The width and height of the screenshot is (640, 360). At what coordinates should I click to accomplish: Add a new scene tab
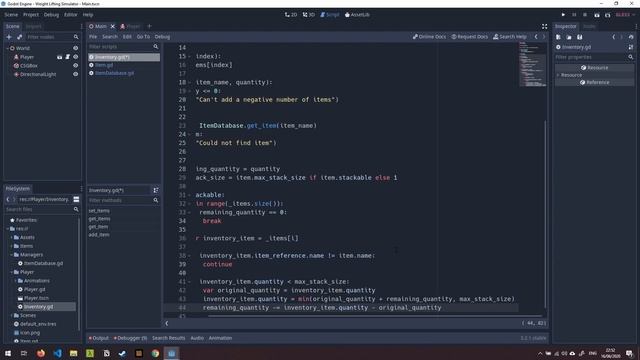pyautogui.click(x=149, y=27)
